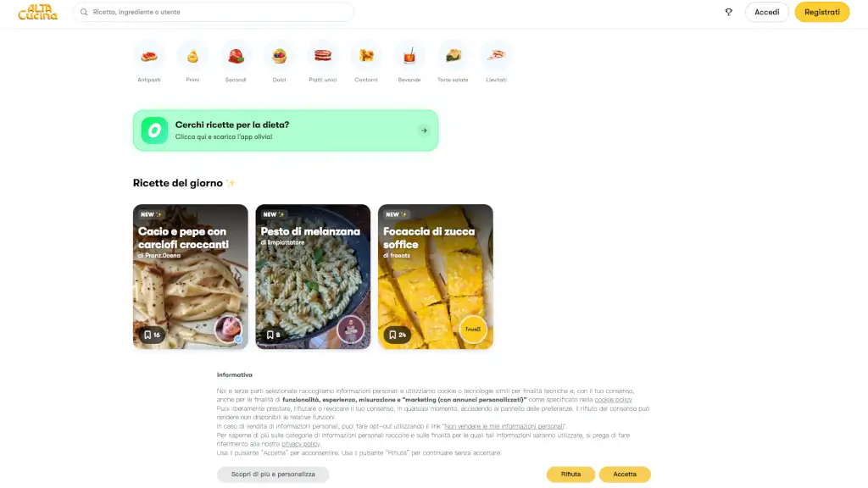Bookmark the Focaccia di zucca recipe

coord(398,335)
